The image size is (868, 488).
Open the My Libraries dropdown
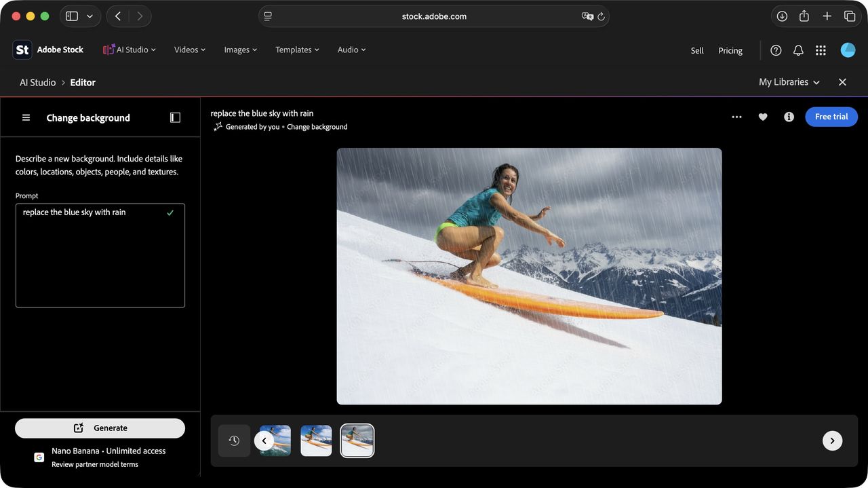coord(789,82)
